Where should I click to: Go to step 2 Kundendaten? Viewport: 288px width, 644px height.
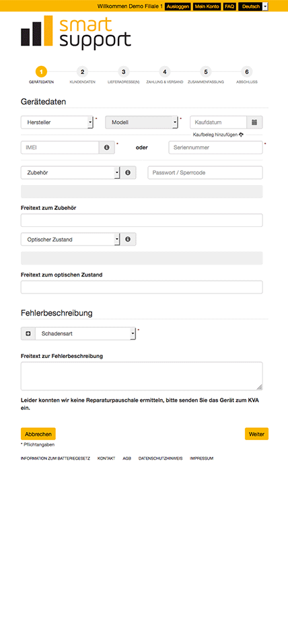(82, 75)
